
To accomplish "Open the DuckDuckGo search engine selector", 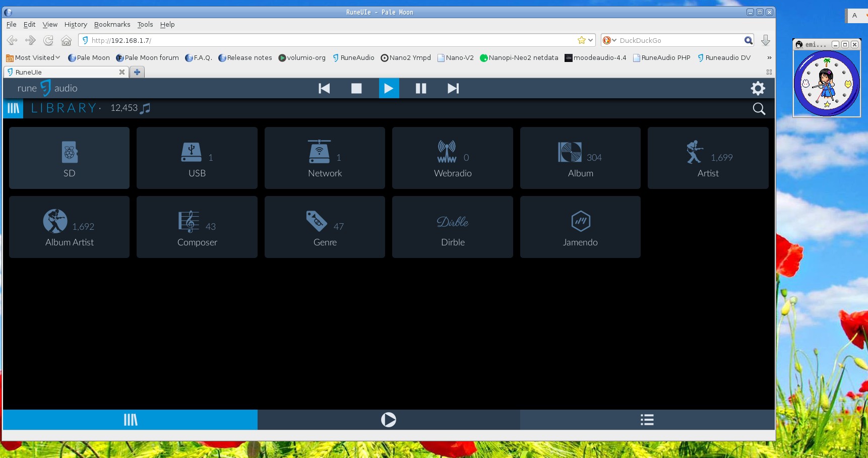I will [x=609, y=40].
